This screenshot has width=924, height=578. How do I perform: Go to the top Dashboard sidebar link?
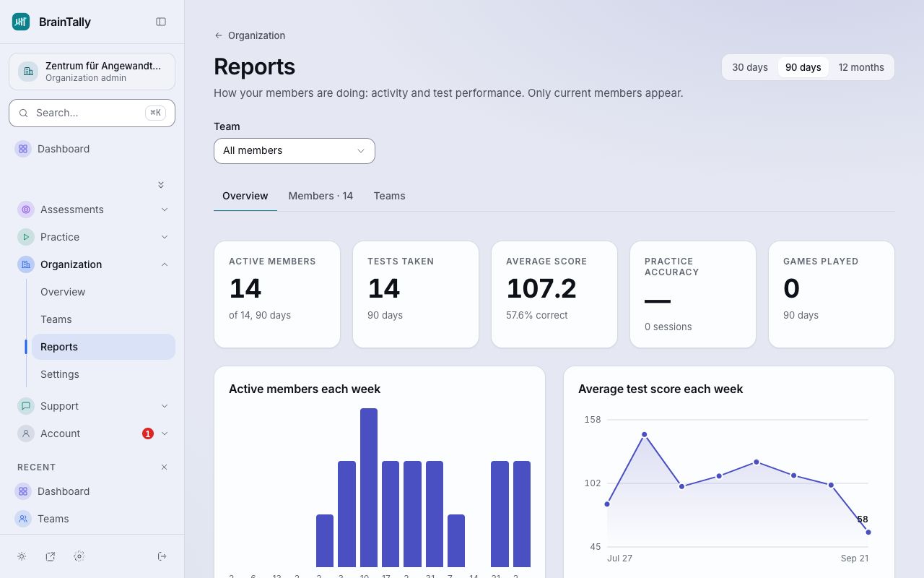click(x=92, y=149)
